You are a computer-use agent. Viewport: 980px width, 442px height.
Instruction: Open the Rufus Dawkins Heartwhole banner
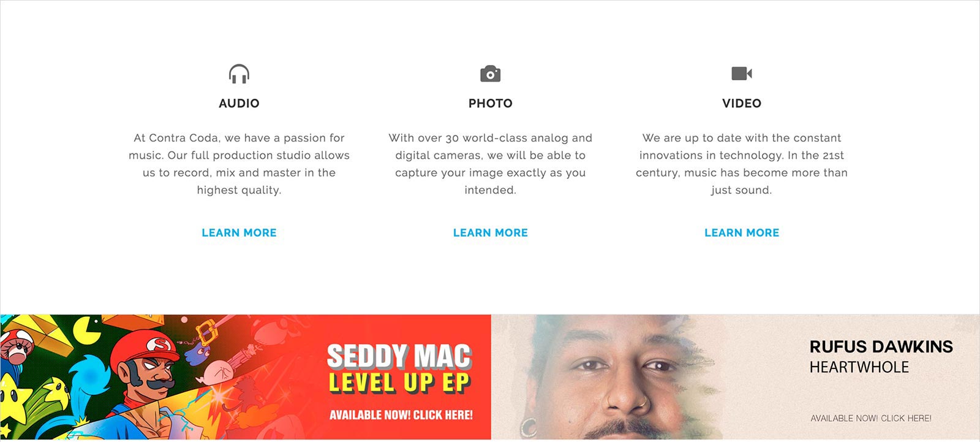736,377
